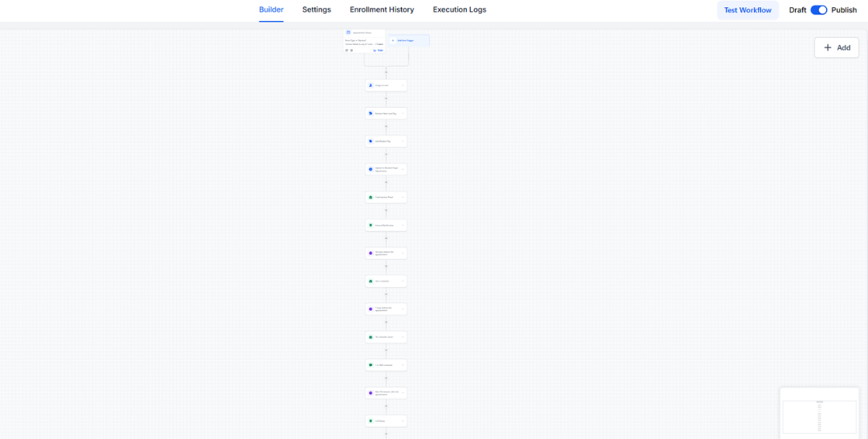Select the Assign to user step
The image size is (868, 439).
coord(386,85)
